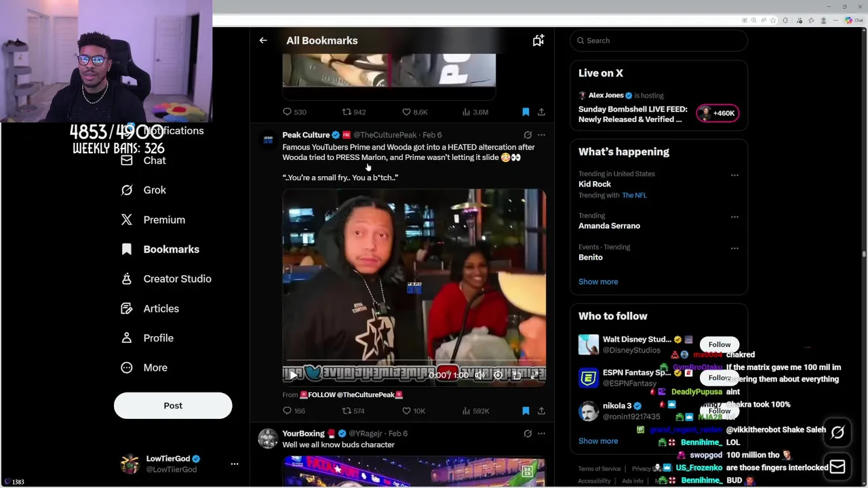Image resolution: width=868 pixels, height=488 pixels.
Task: Unbookmark the Peak Culture post
Action: [526, 411]
